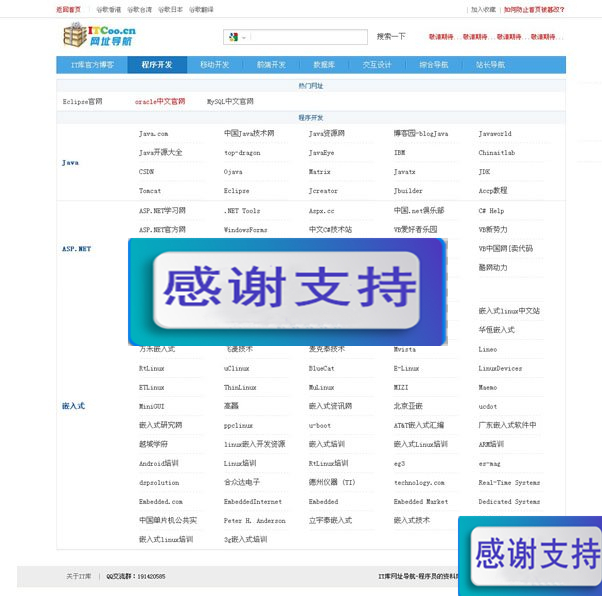Open the 中文C#技术站 link
The image size is (602, 596).
point(330,230)
